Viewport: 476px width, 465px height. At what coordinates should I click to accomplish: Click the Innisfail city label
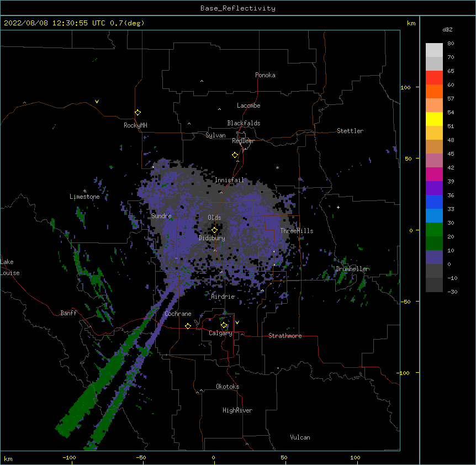[229, 180]
